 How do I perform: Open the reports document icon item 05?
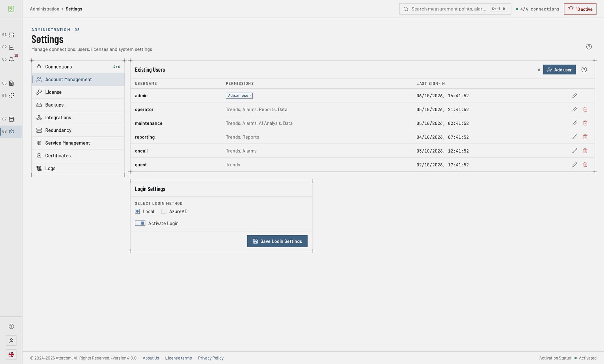pos(11,83)
